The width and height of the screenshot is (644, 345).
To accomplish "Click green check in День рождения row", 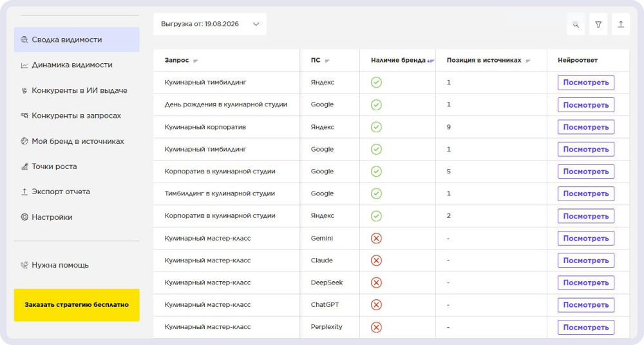I will pos(376,105).
